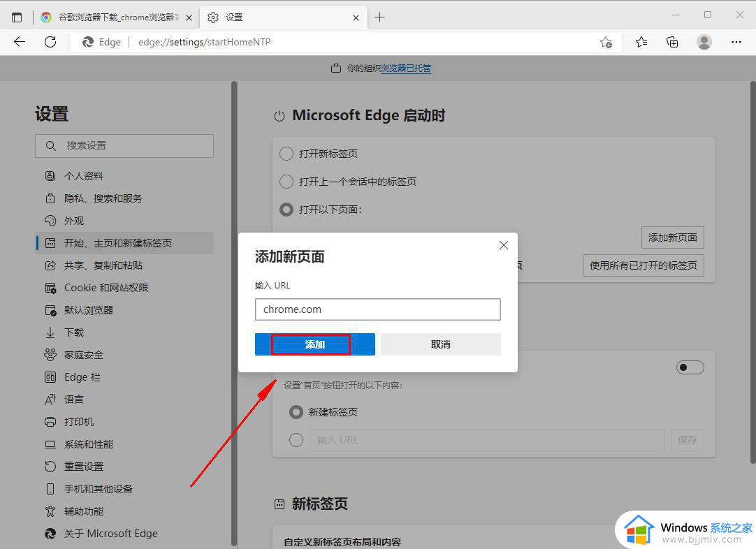Click the 添加新页面 button
This screenshot has height=549, width=756.
(673, 237)
